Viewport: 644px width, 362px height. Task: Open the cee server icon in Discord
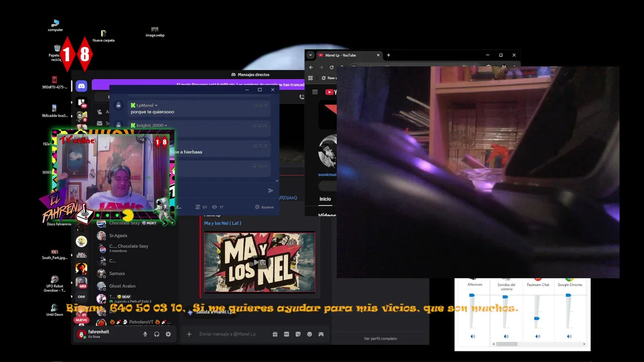(x=82, y=297)
